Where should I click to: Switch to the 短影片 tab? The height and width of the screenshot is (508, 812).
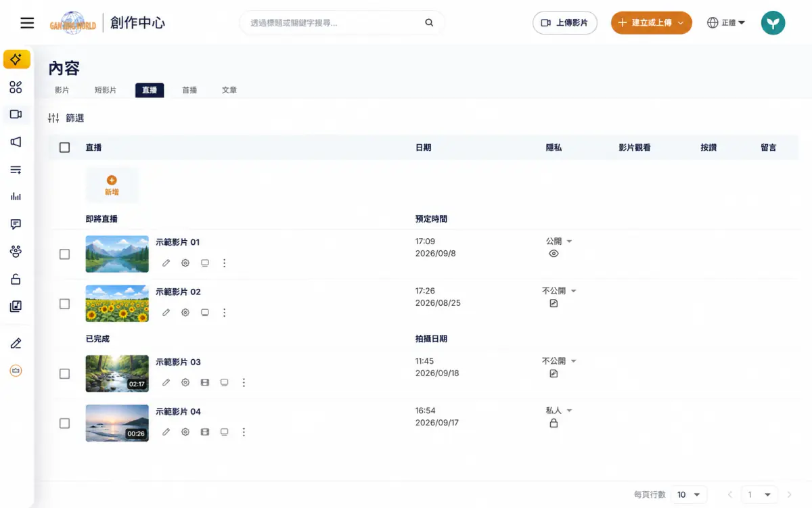(105, 90)
